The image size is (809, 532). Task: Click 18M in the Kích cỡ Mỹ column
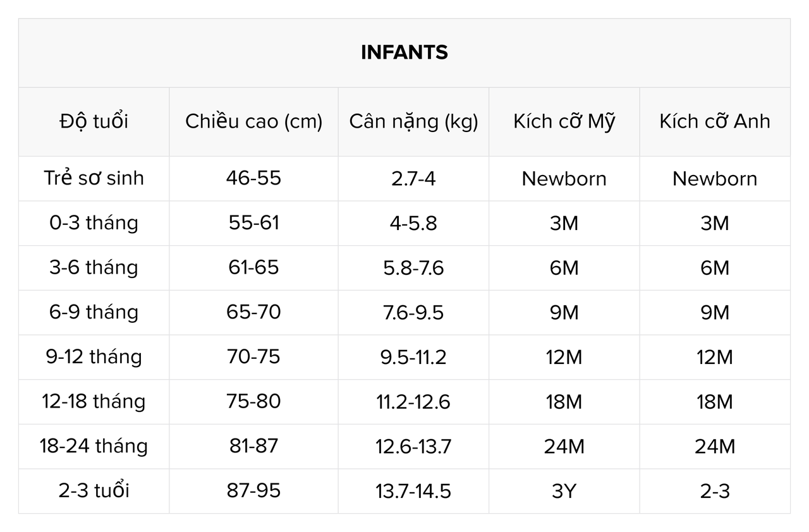click(564, 402)
